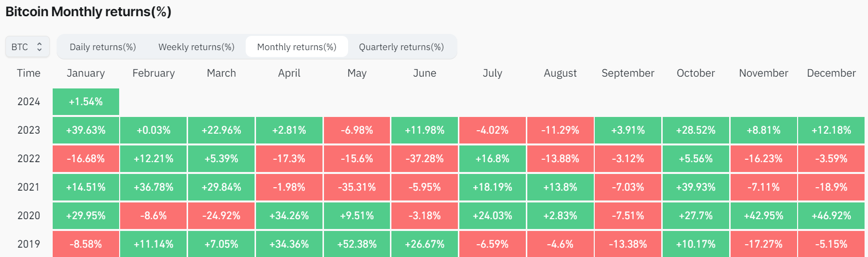Switch to Daily returns(%) tab

click(102, 47)
